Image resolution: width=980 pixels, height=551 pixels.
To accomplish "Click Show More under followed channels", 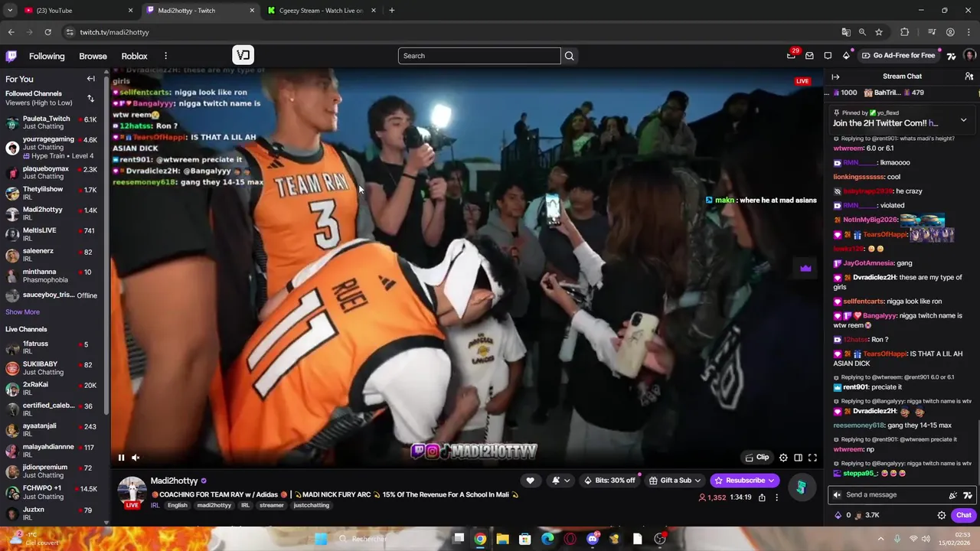I will (x=22, y=312).
